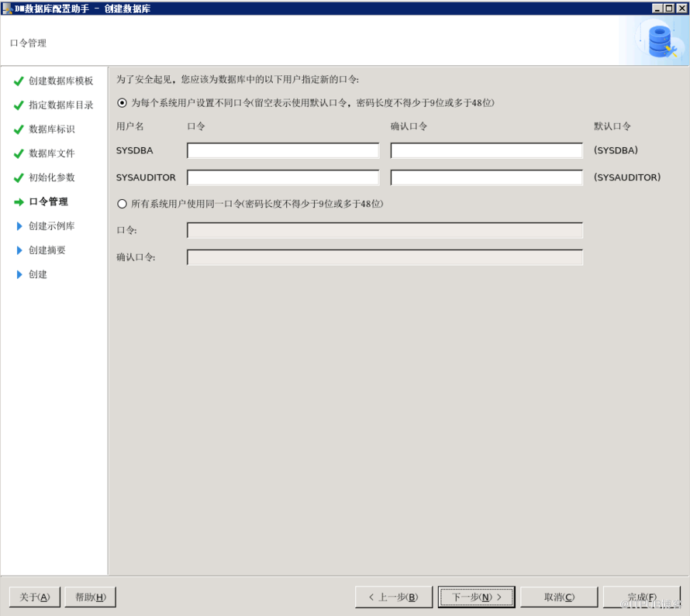
Task: Click the (SYSAUDITOR) default password text
Action: tap(627, 177)
